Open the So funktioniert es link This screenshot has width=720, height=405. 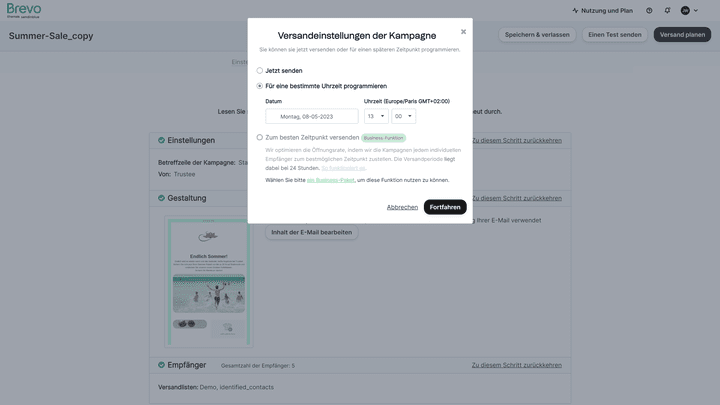[x=343, y=168]
